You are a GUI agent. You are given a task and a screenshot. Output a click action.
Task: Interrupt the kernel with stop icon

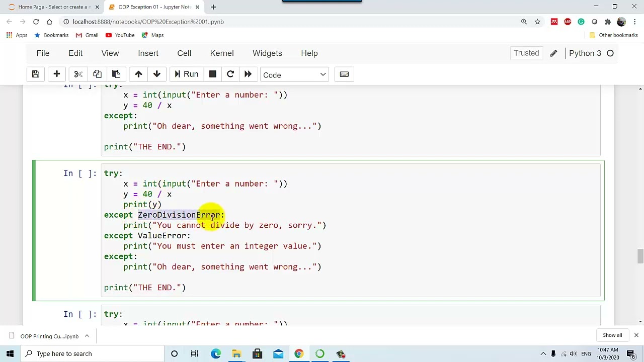tap(212, 74)
